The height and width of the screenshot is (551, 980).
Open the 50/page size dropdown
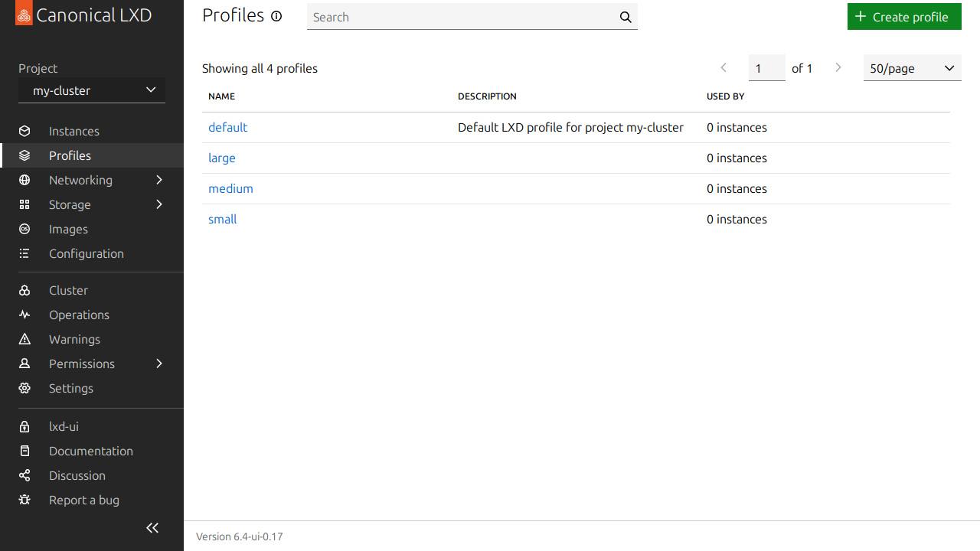click(x=912, y=68)
